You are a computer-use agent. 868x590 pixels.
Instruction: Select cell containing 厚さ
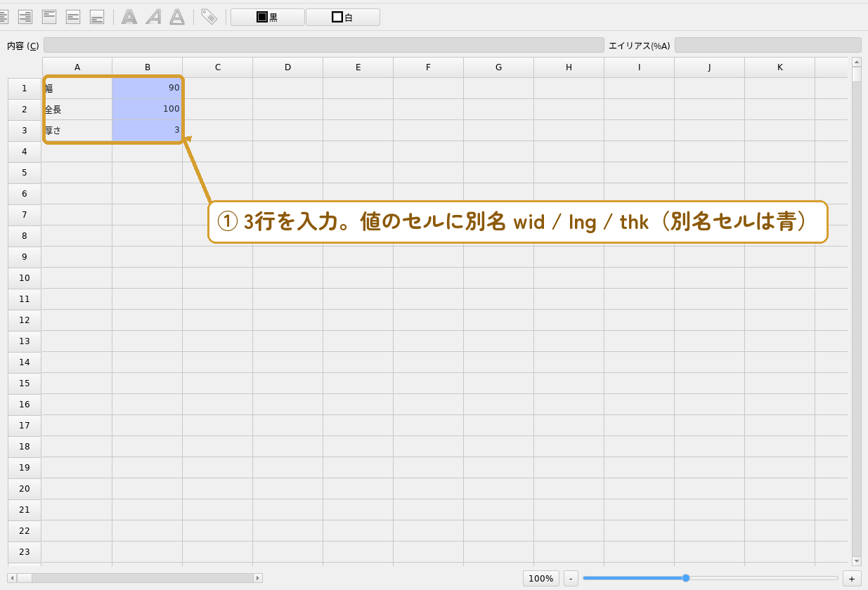[77, 131]
